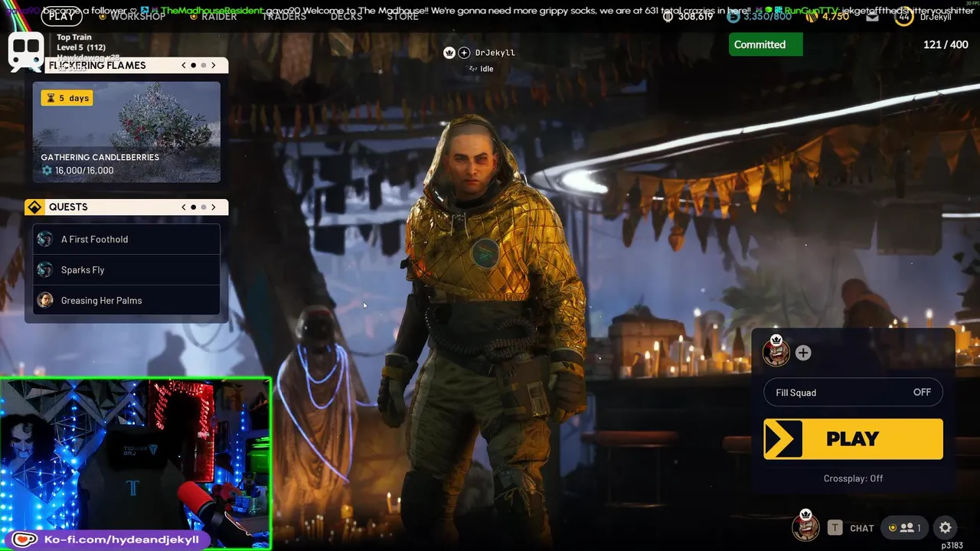This screenshot has height=551, width=980.
Task: Click the level 44 player badge
Action: pos(904,16)
